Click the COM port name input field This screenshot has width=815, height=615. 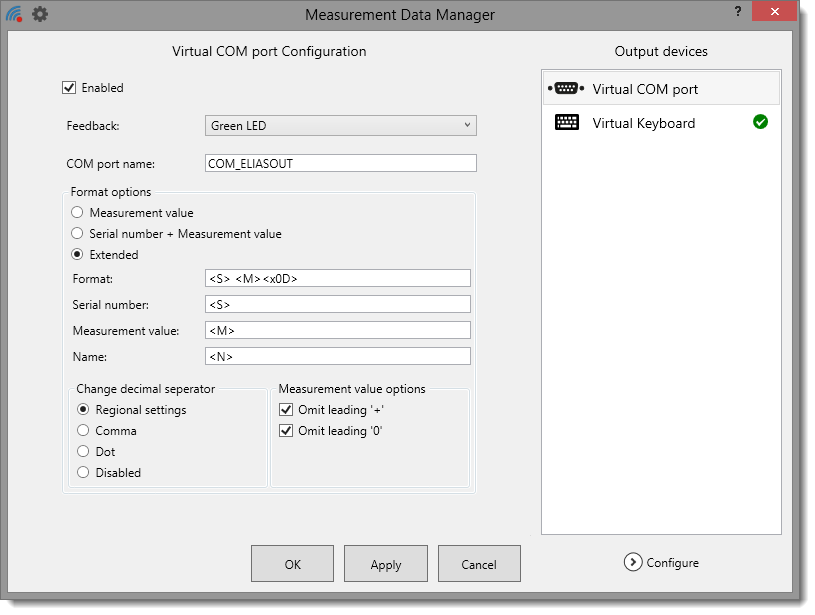coord(340,163)
